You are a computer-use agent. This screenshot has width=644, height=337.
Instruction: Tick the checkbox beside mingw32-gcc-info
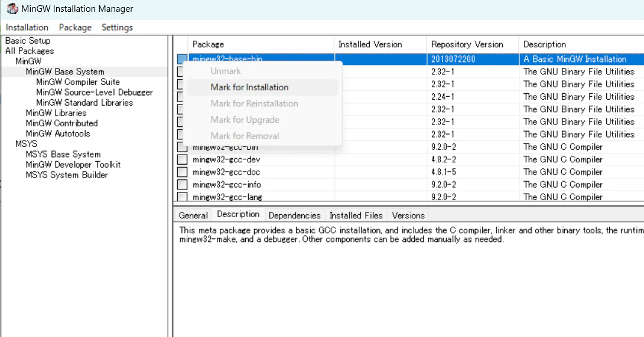pos(182,185)
